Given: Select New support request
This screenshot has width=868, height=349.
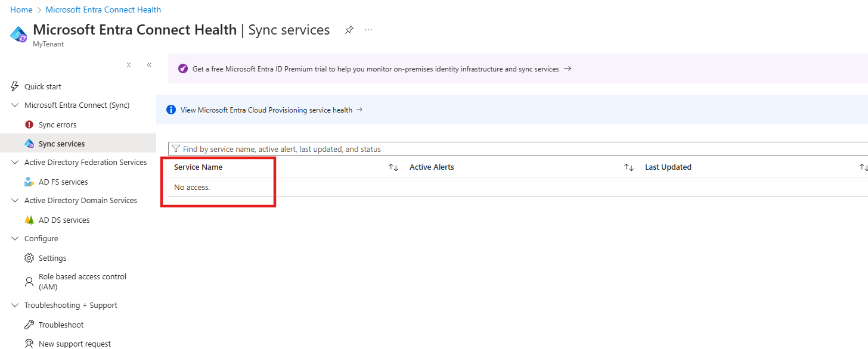Looking at the screenshot, I should click(74, 343).
